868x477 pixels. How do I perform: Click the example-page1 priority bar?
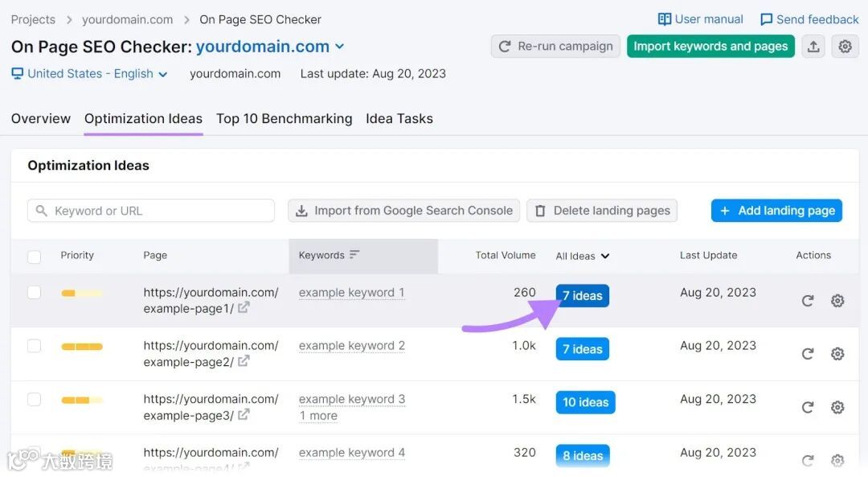(81, 294)
